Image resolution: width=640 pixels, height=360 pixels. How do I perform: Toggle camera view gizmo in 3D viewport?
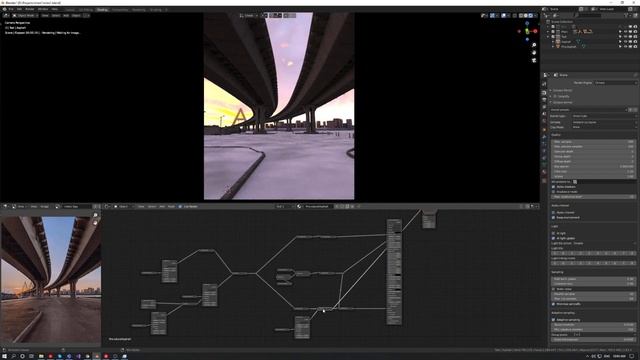534,60
